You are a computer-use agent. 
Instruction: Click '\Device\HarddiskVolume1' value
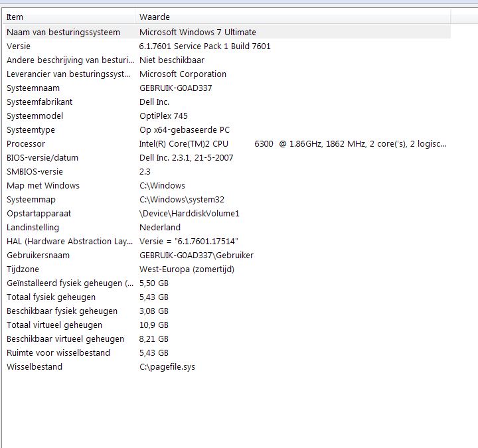[189, 213]
